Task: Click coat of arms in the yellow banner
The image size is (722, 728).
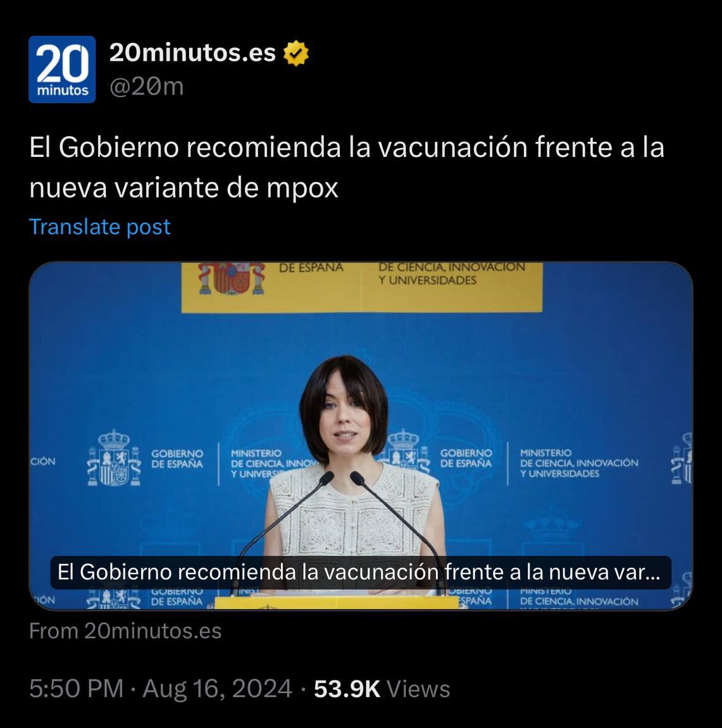Action: [x=232, y=279]
